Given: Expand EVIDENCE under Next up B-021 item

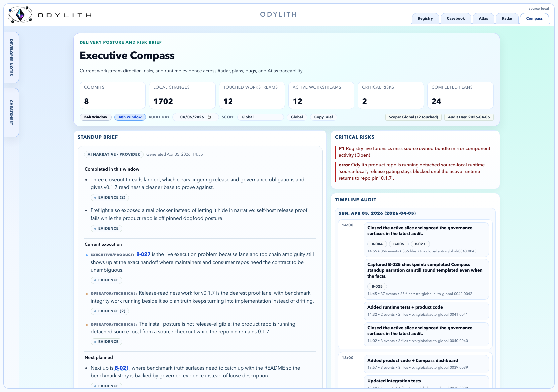Looking at the screenshot, I should [106, 386].
